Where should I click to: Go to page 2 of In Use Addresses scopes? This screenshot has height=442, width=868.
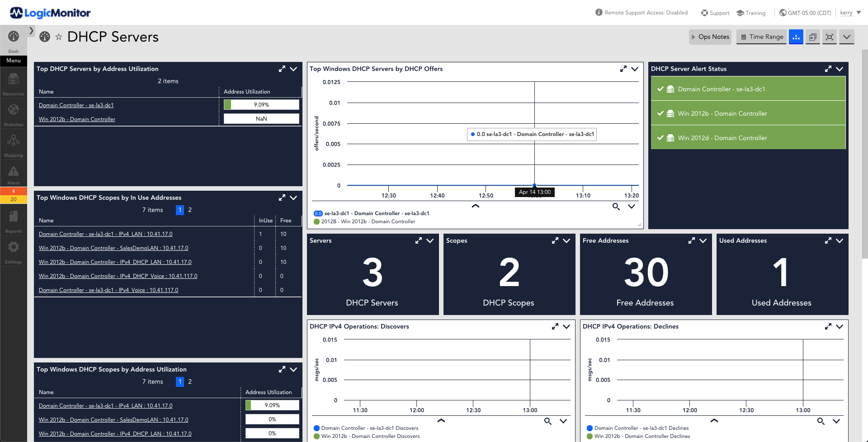point(190,210)
